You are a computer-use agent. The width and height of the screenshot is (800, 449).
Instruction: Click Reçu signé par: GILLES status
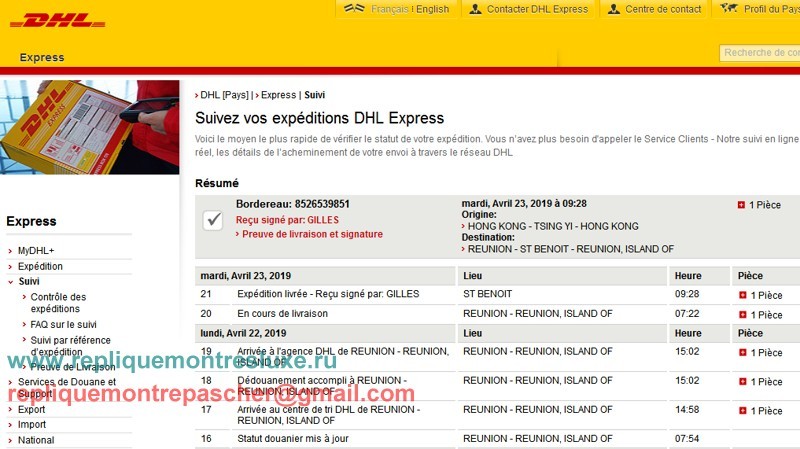(287, 220)
